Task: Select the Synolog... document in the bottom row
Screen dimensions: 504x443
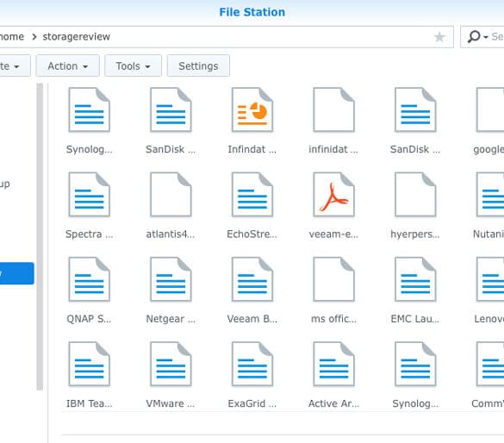Action: [x=415, y=364]
